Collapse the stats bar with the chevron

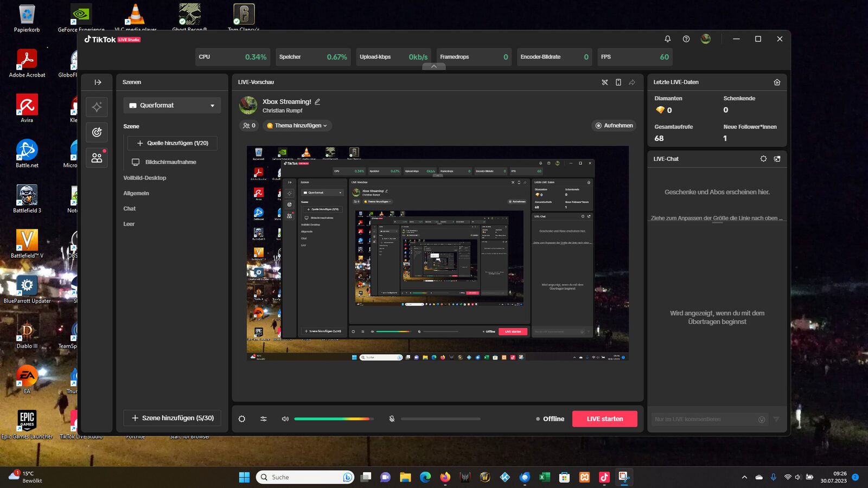[x=433, y=66]
